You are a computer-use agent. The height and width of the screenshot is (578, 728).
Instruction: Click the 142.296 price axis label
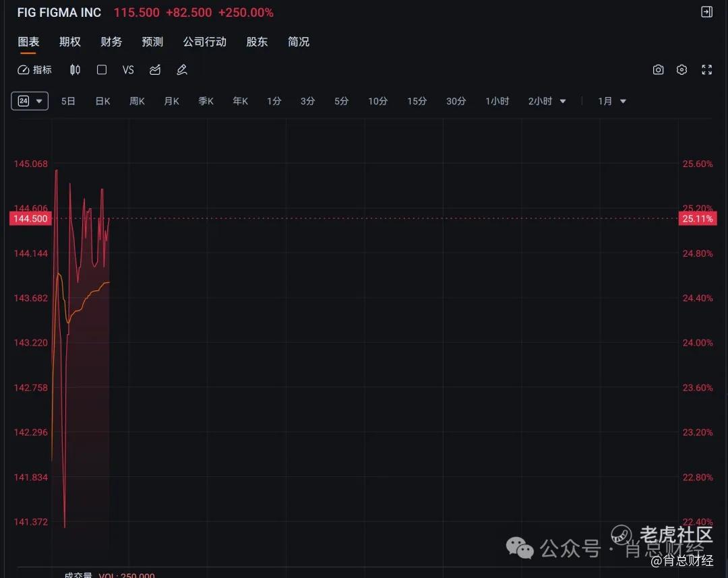pyautogui.click(x=30, y=432)
